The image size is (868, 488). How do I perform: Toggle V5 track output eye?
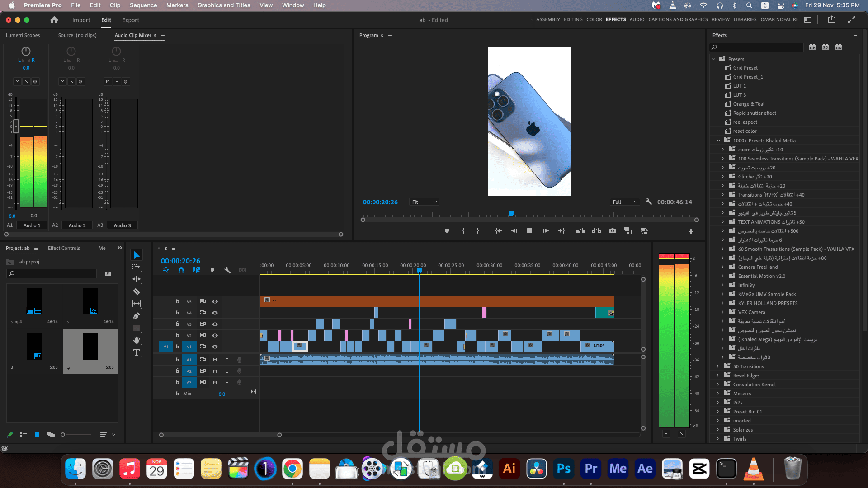[215, 301]
